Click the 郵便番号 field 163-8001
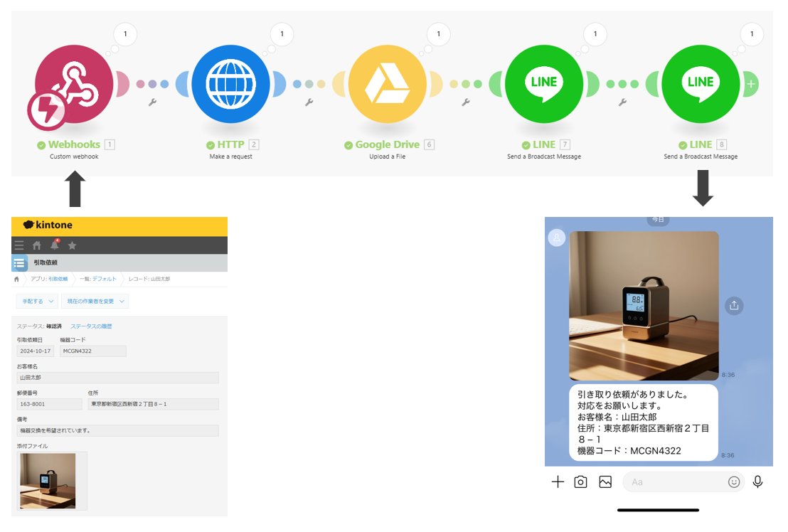 coord(49,404)
